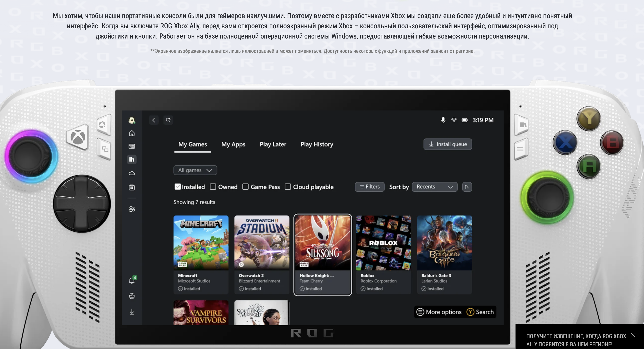Image resolution: width=644 pixels, height=349 pixels.
Task: Open the Friends sidebar icon
Action: pyautogui.click(x=132, y=209)
